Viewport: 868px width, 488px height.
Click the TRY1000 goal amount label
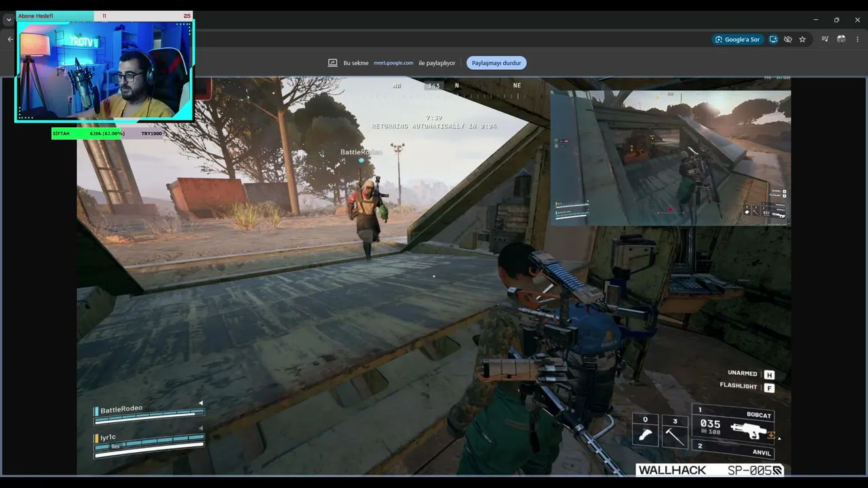(151, 134)
